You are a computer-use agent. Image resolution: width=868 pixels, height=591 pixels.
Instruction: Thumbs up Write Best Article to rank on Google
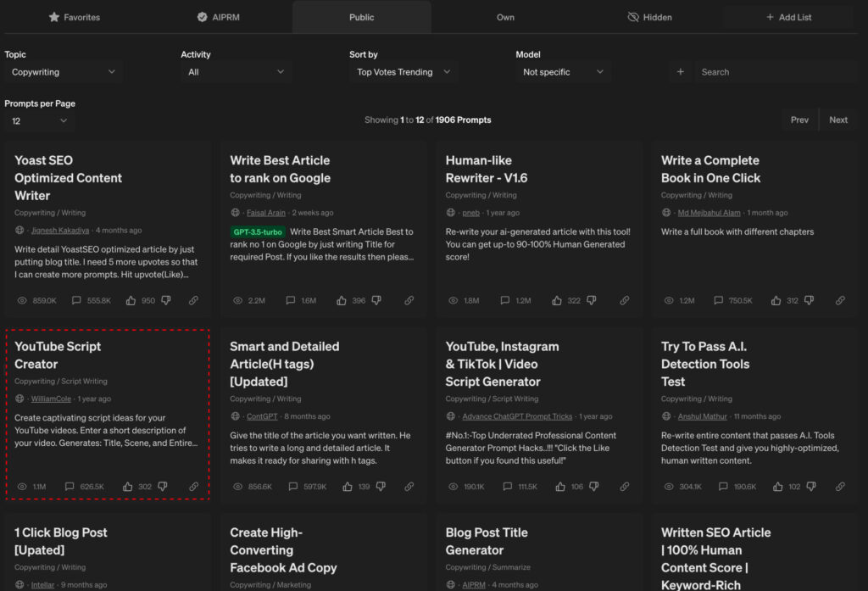pyautogui.click(x=342, y=300)
